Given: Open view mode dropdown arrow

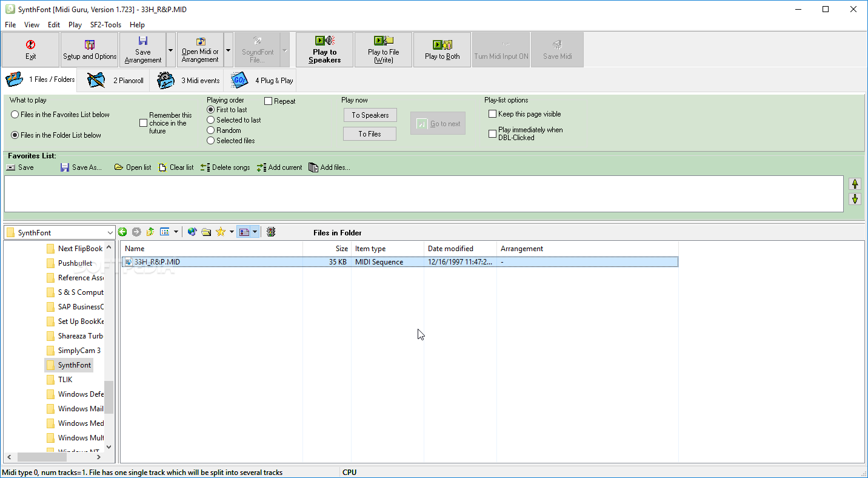Looking at the screenshot, I should [176, 232].
